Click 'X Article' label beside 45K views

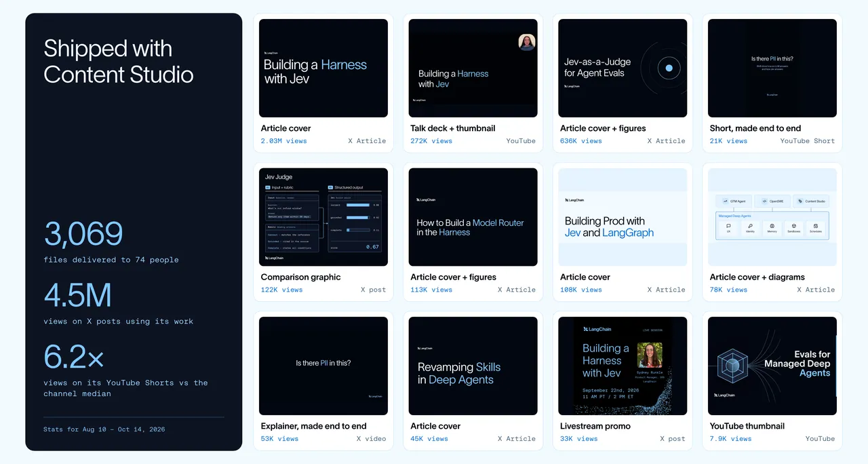517,439
